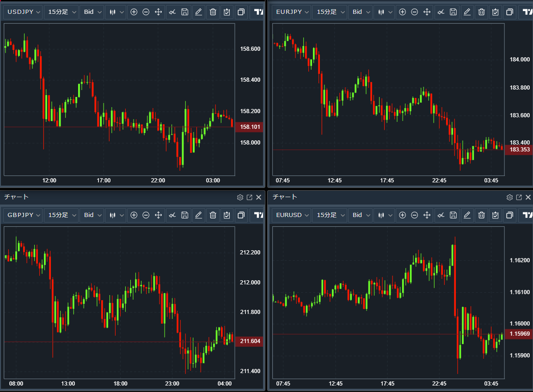This screenshot has height=392, width=533.
Task: Click the 183.353 current price label
Action: [x=519, y=150]
